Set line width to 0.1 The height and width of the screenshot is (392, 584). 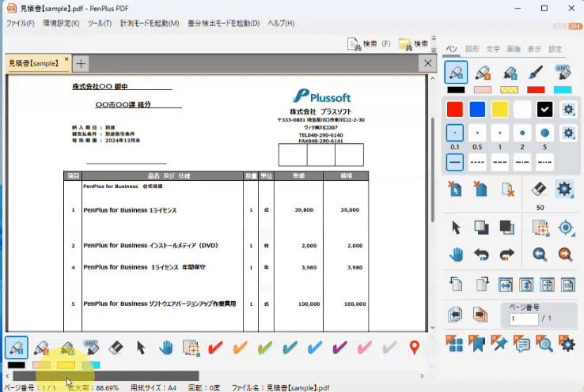click(x=455, y=133)
